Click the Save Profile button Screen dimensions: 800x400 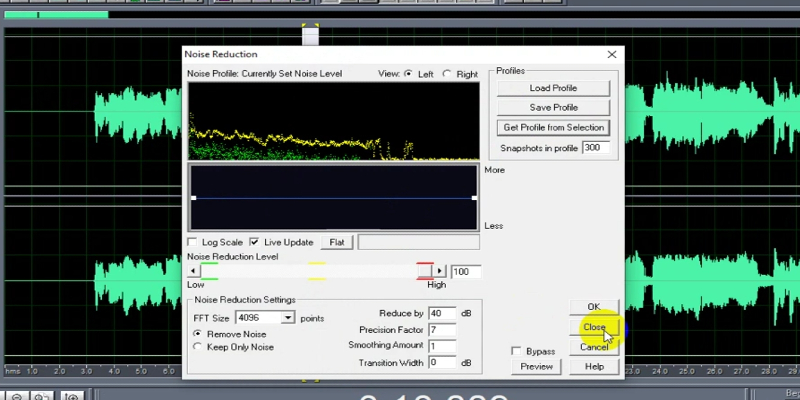pyautogui.click(x=553, y=107)
